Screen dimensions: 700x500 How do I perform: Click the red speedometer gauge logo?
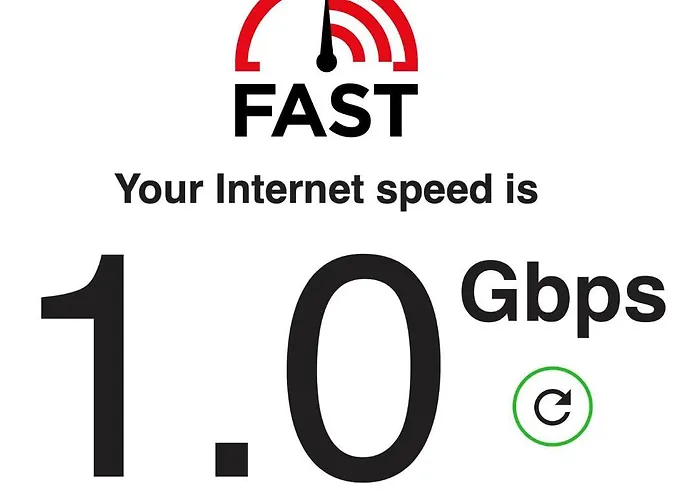326,36
